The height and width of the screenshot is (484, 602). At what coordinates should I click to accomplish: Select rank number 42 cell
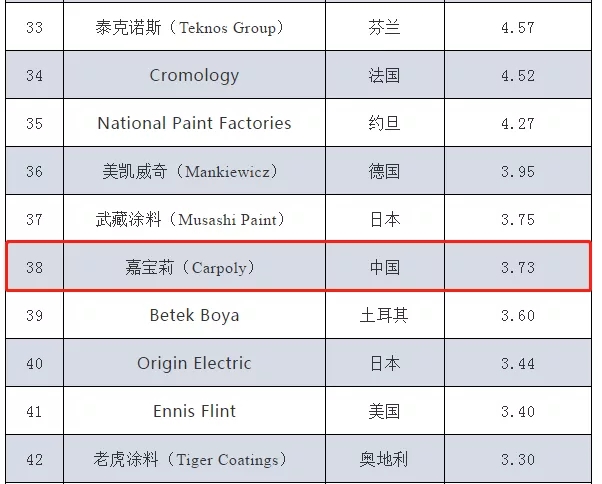[x=35, y=459]
